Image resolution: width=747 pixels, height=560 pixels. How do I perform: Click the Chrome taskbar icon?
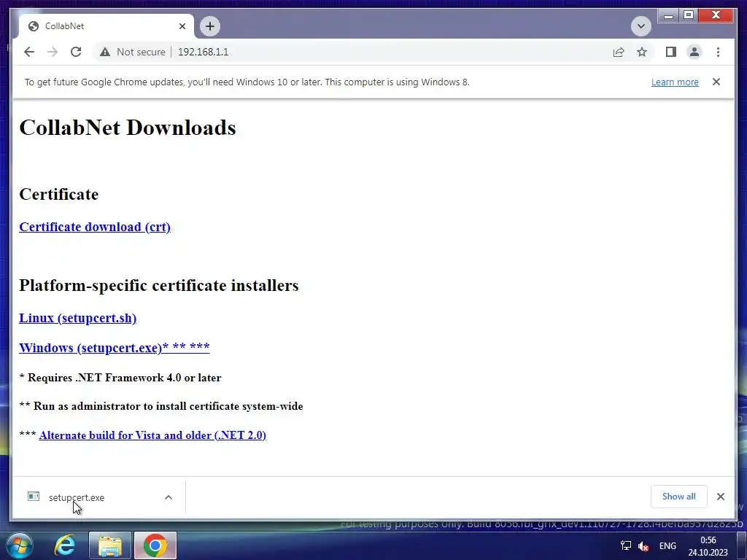(155, 545)
